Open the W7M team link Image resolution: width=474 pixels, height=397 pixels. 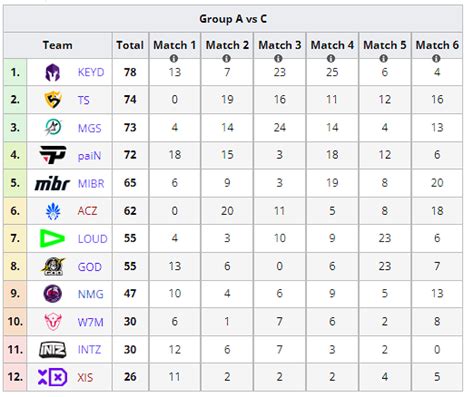pyautogui.click(x=90, y=322)
